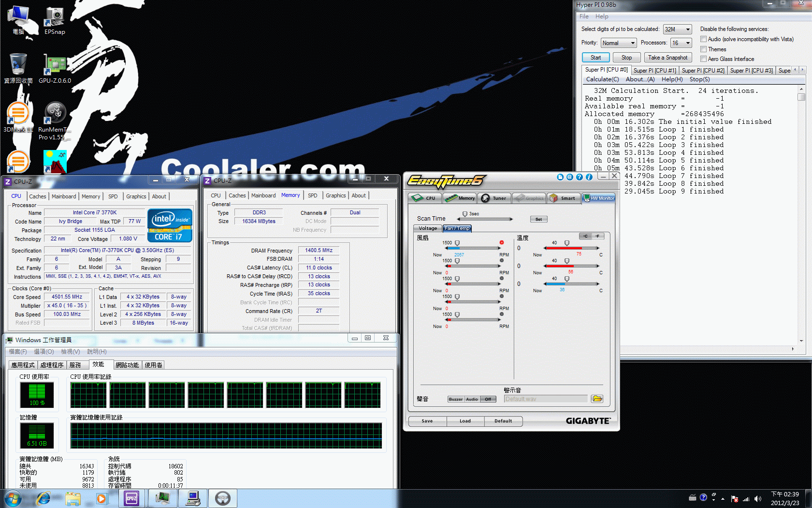The height and width of the screenshot is (508, 812).
Task: Adjust the Scan Time slider handle
Action: [x=465, y=214]
